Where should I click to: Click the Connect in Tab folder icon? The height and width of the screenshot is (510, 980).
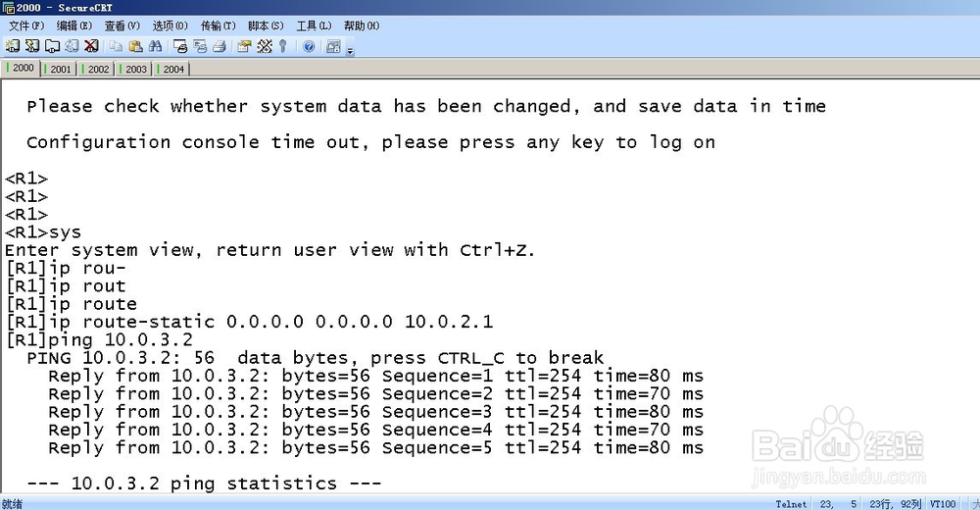pyautogui.click(x=52, y=46)
